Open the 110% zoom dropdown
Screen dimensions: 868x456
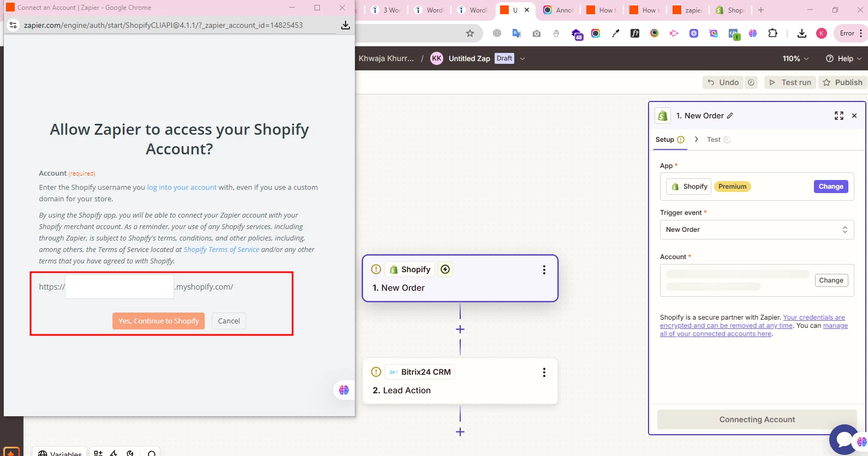pos(795,58)
